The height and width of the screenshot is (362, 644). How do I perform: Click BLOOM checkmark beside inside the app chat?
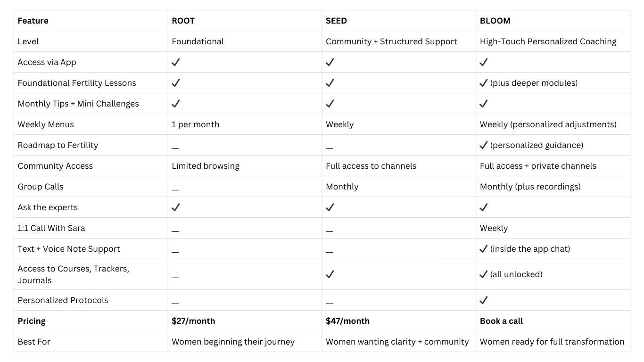click(x=484, y=249)
